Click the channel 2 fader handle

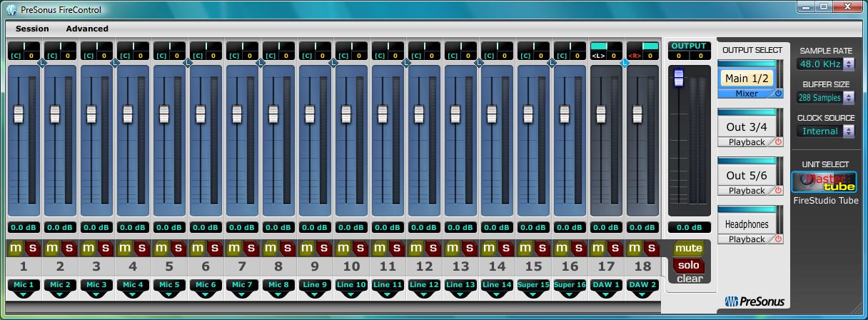tap(54, 114)
